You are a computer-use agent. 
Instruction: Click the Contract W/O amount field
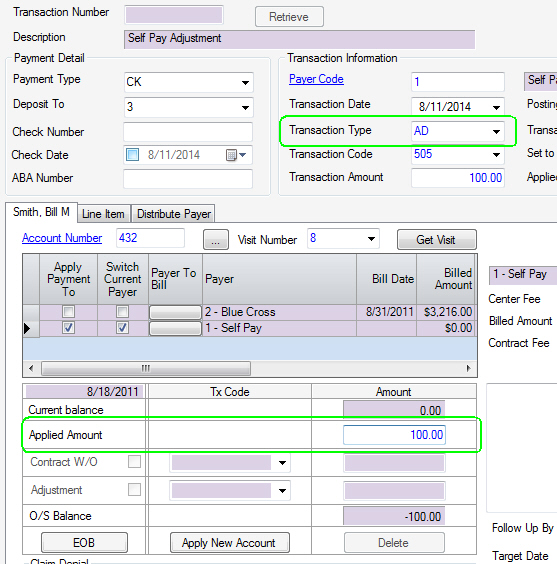[x=394, y=463]
